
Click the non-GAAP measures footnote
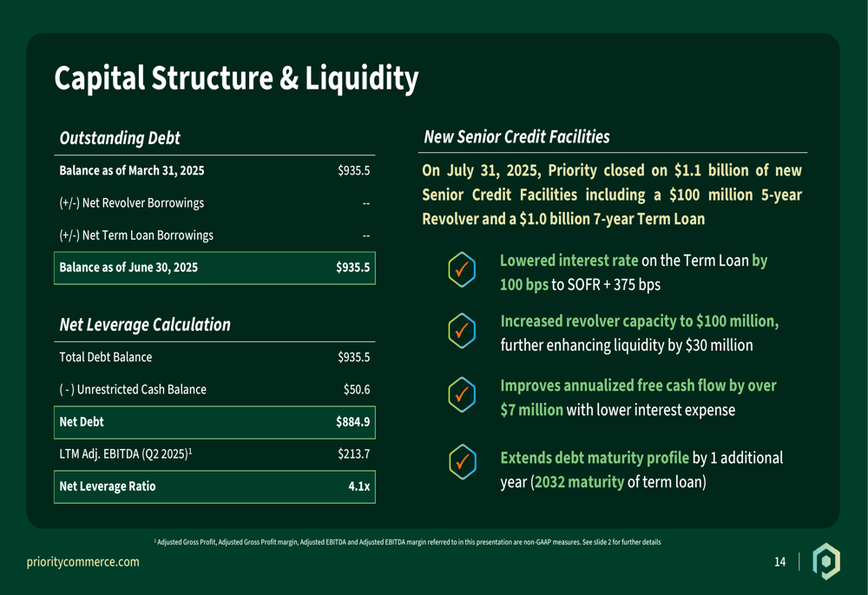coord(407,542)
